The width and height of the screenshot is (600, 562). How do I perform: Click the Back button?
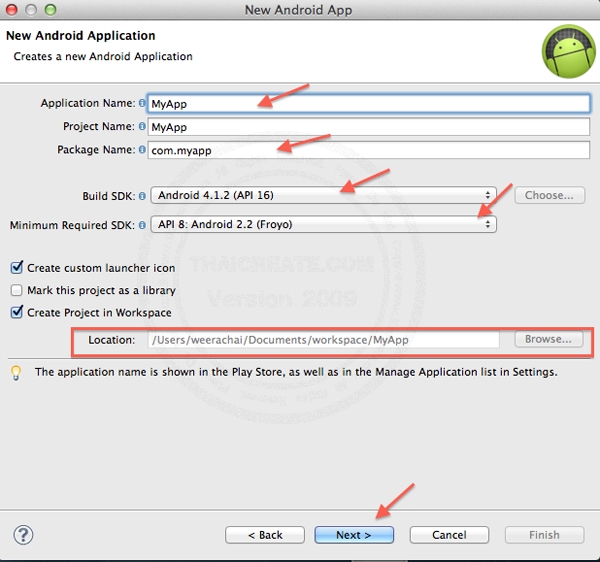pos(265,535)
